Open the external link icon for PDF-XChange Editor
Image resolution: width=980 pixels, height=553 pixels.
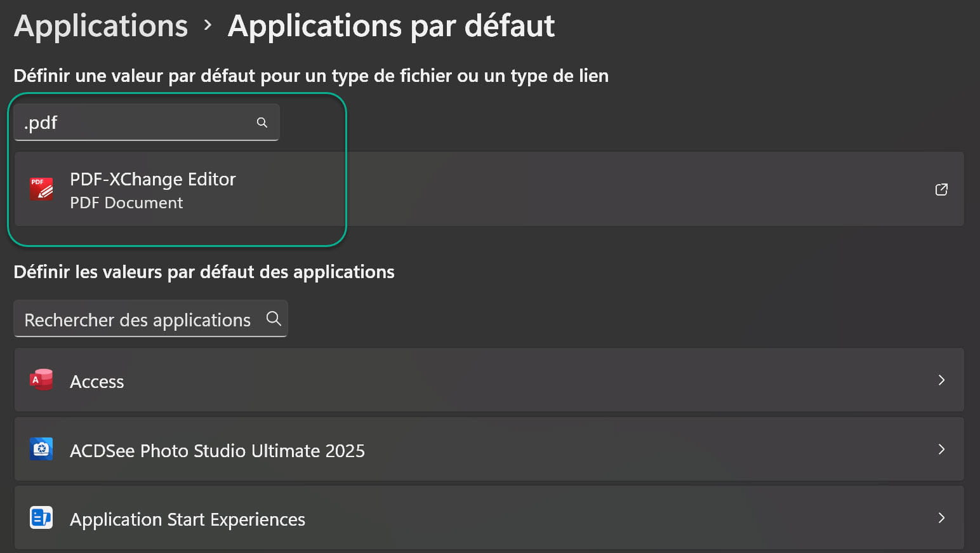pyautogui.click(x=941, y=189)
